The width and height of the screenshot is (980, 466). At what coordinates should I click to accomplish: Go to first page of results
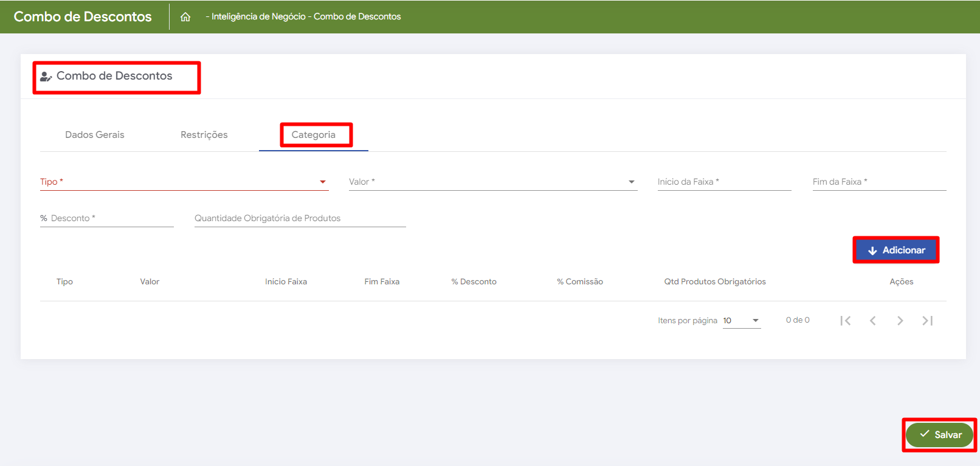845,321
